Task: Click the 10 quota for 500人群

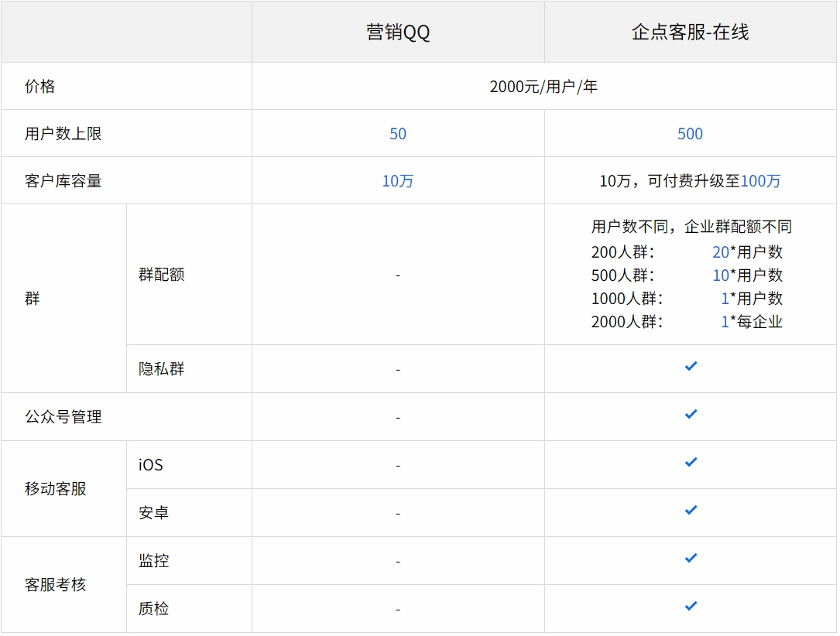Action: click(721, 275)
